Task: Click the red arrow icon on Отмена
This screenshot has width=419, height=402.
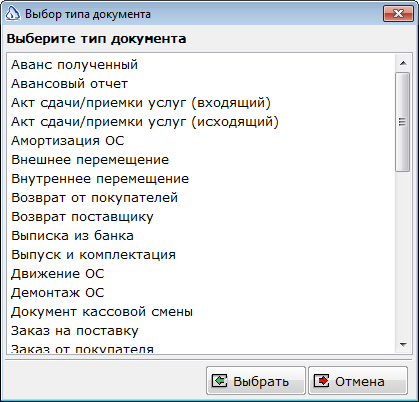Action: pos(322,380)
